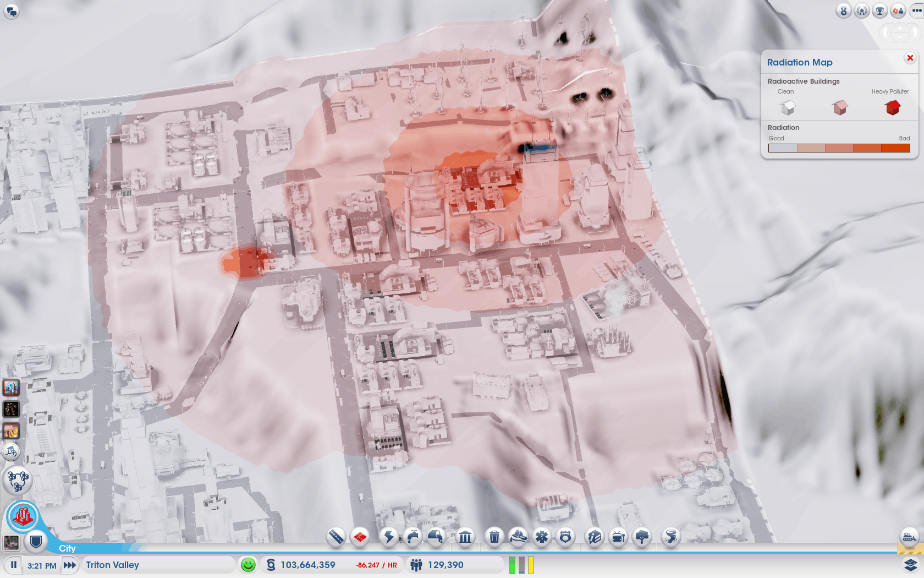Rotate the camera right
The image size is (924, 578).
914,33
